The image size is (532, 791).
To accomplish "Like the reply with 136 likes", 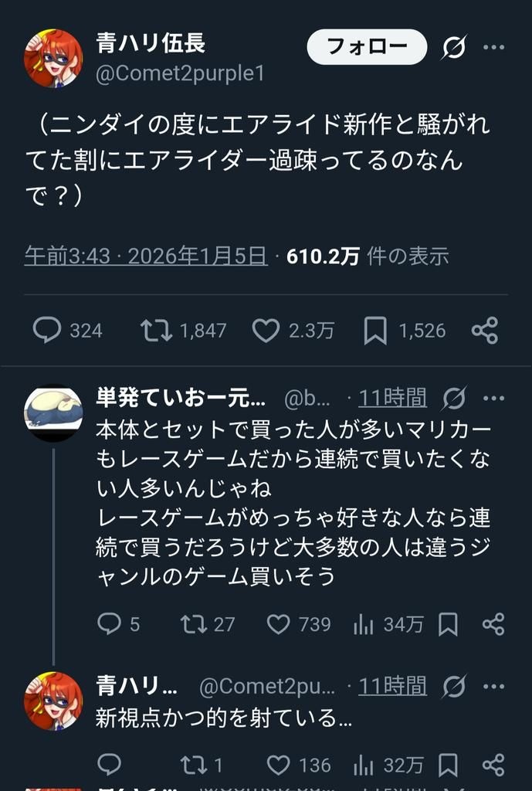I will pos(278,765).
